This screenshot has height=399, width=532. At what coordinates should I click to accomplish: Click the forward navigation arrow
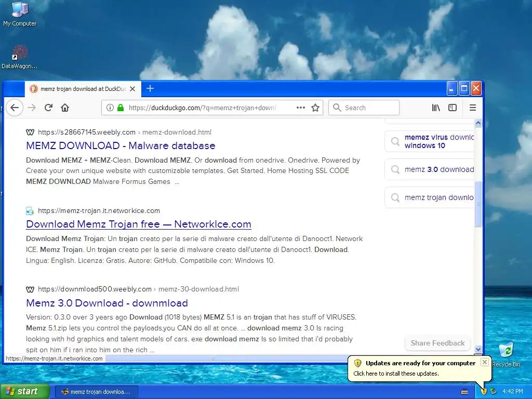(x=32, y=108)
